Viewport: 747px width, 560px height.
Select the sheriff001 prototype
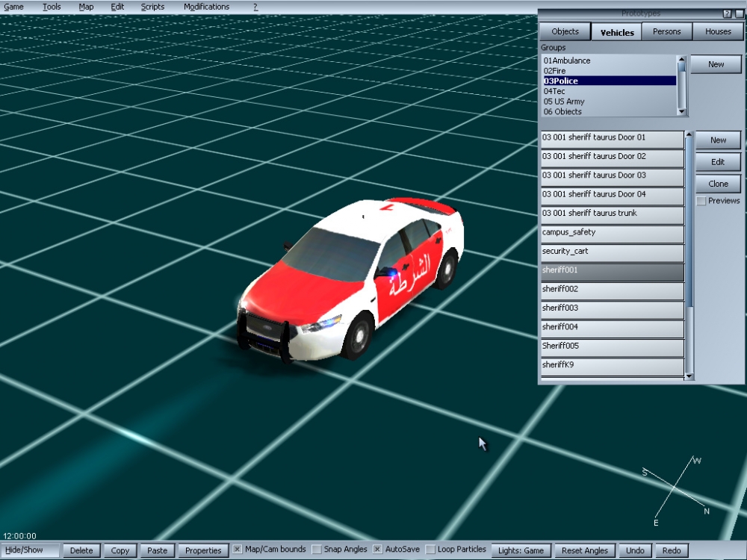613,272
